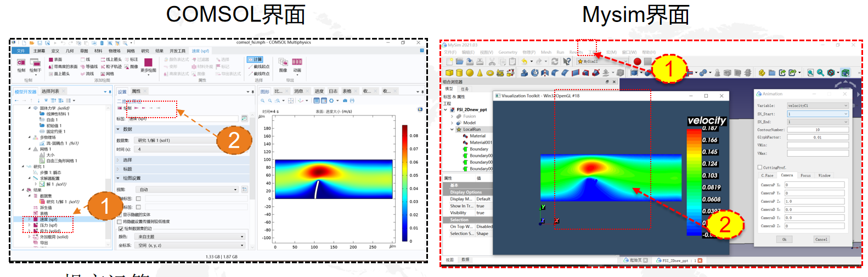Screen dimensions: 868x277
Task: Toggle the CuttingProf checkbox
Action: [x=760, y=167]
